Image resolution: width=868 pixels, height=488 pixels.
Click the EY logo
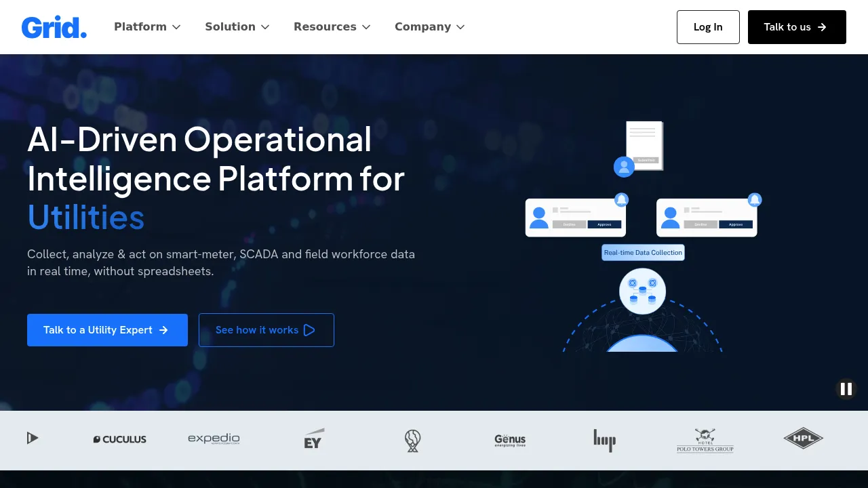pyautogui.click(x=314, y=439)
